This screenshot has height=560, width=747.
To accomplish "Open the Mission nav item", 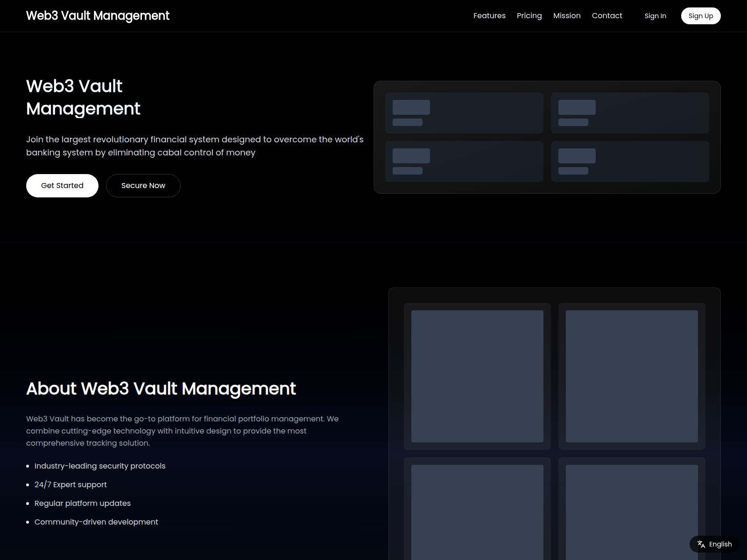I will [567, 16].
